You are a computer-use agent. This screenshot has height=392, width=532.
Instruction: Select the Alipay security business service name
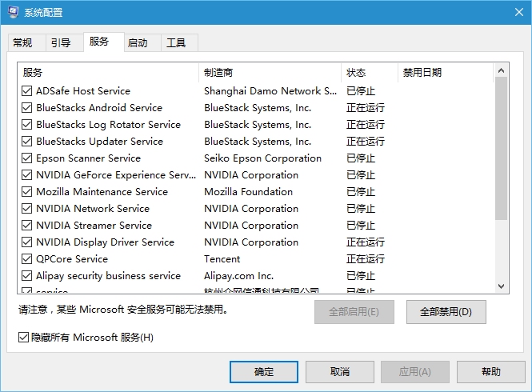click(x=108, y=275)
